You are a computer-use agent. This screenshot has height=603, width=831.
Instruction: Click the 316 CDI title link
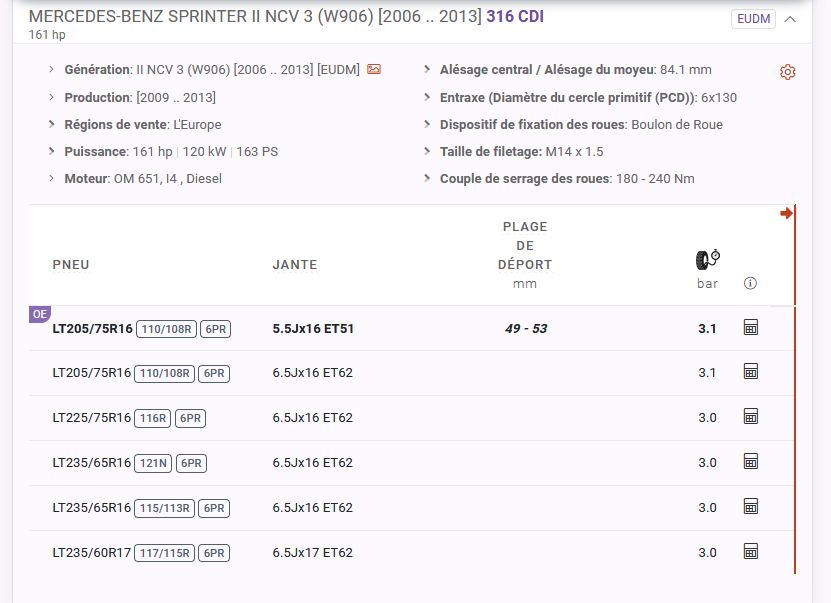pyautogui.click(x=515, y=17)
